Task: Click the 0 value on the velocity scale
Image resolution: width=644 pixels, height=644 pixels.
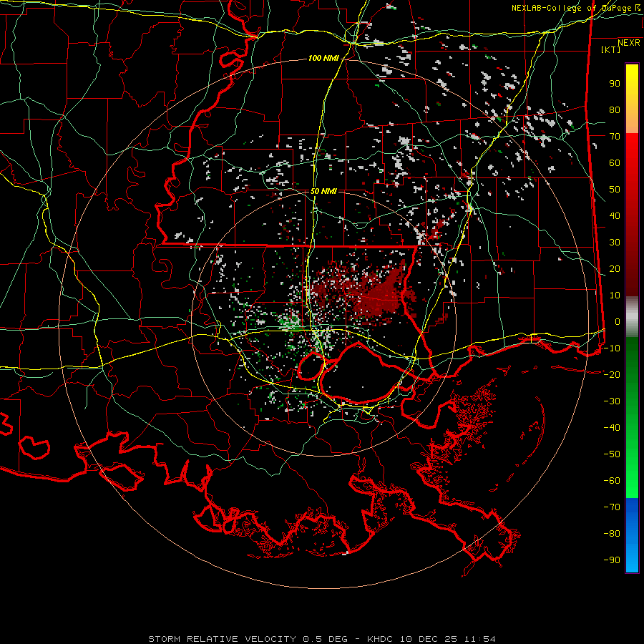Action: [x=618, y=321]
